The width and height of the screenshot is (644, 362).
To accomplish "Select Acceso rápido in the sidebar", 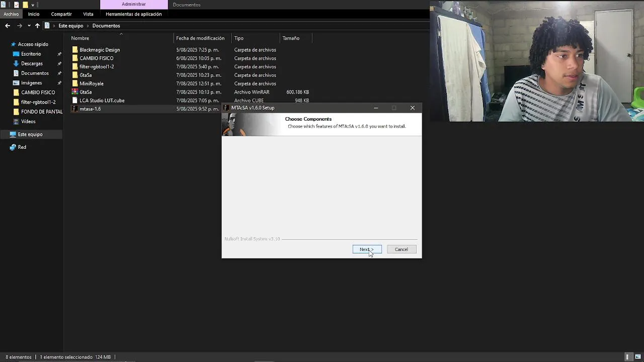I will 33,44.
